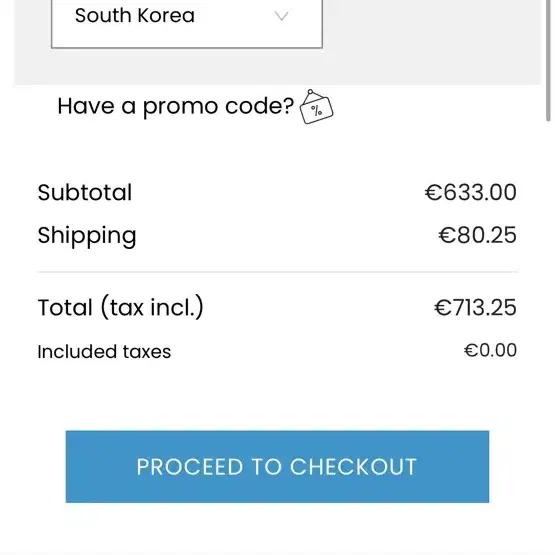The image size is (555, 555).
Task: Click the €713.25 total amount
Action: [x=475, y=308]
